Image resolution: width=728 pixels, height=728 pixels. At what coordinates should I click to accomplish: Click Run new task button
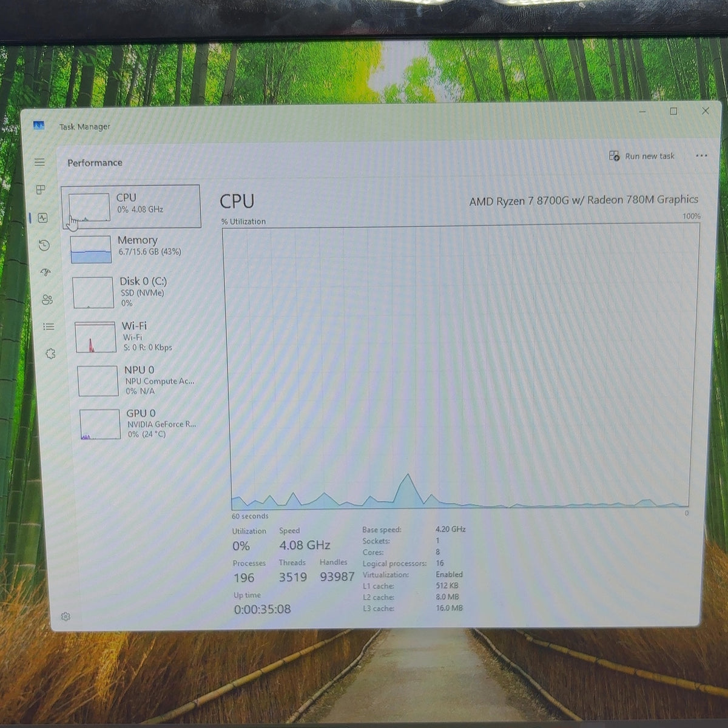pyautogui.click(x=642, y=156)
